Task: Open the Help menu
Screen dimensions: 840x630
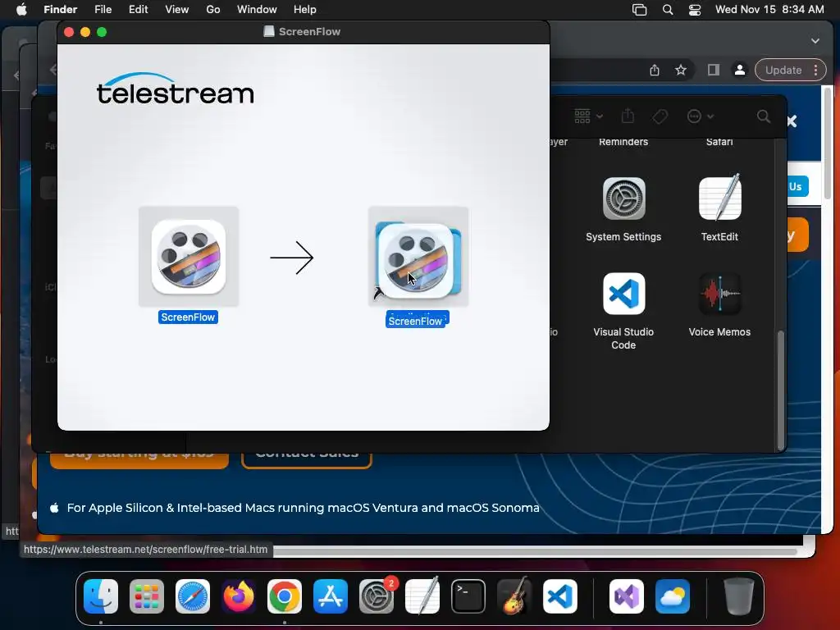Action: point(305,10)
